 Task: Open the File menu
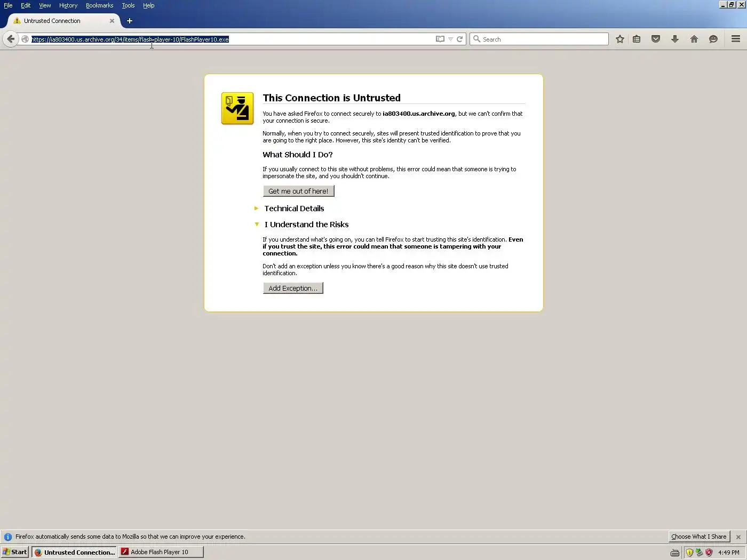pos(8,5)
